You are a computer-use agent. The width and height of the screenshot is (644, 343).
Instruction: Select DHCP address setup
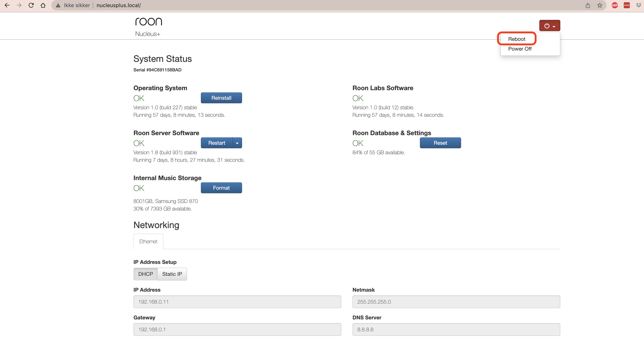pos(145,274)
